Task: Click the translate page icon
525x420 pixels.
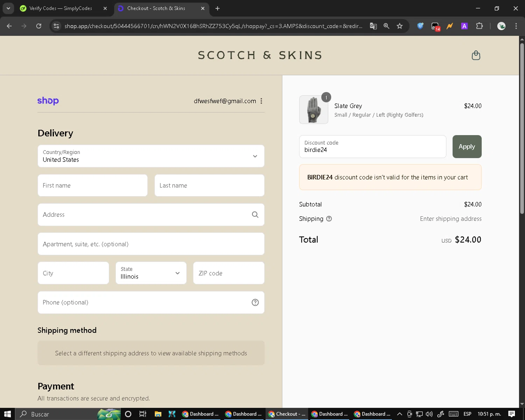Action: point(373,26)
